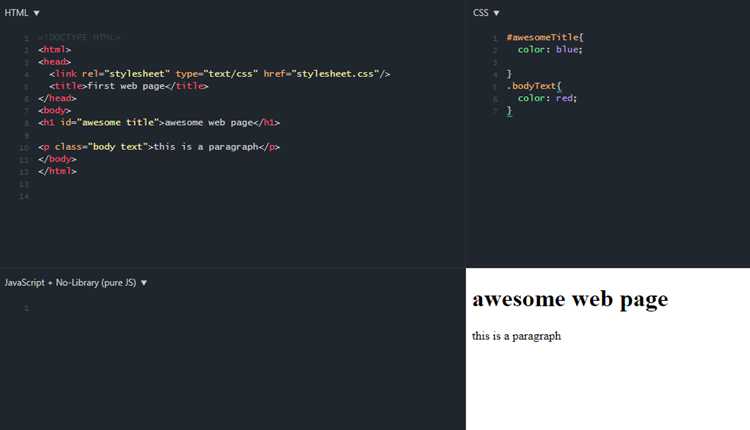Click the h1 id awesome title line
The height and width of the screenshot is (430, 750).
coord(159,122)
